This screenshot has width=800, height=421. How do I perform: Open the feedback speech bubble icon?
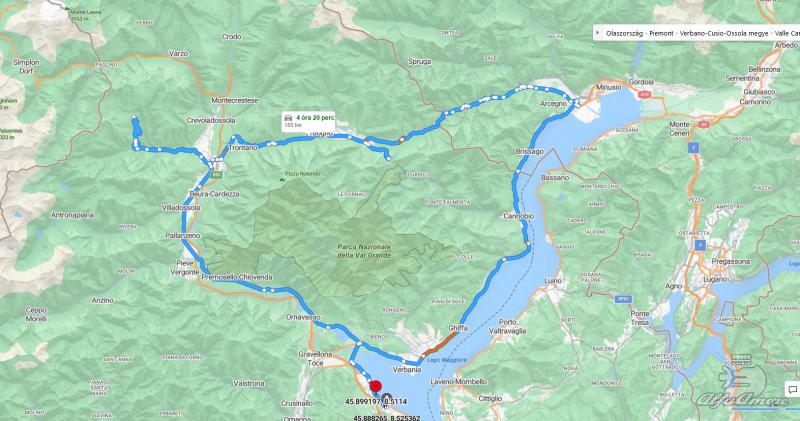pyautogui.click(x=793, y=390)
